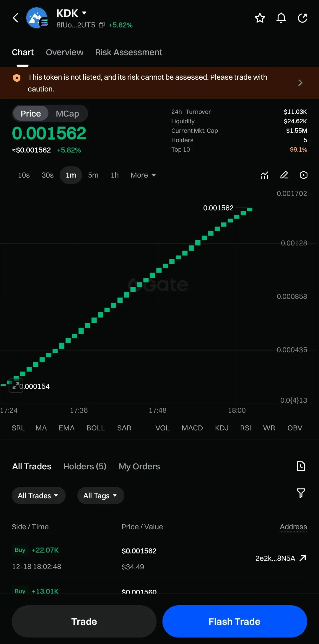Toggle the MA indicator

click(41, 428)
